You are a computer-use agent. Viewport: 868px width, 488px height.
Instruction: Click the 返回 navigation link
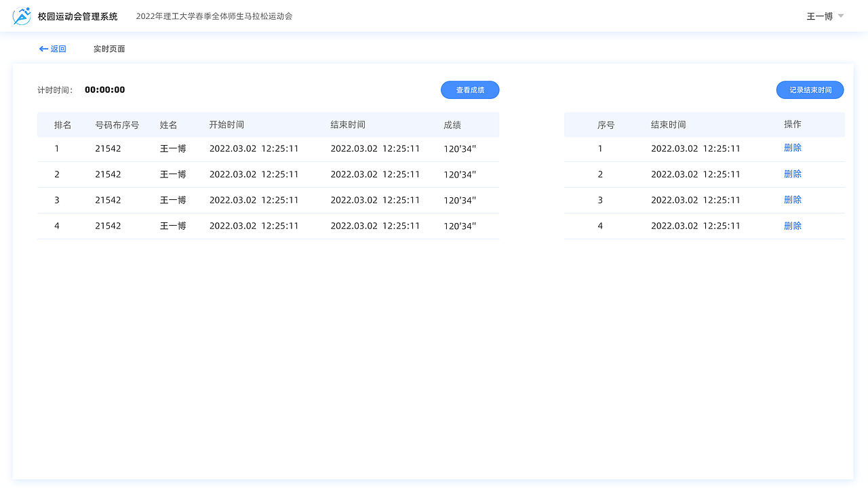(x=56, y=48)
